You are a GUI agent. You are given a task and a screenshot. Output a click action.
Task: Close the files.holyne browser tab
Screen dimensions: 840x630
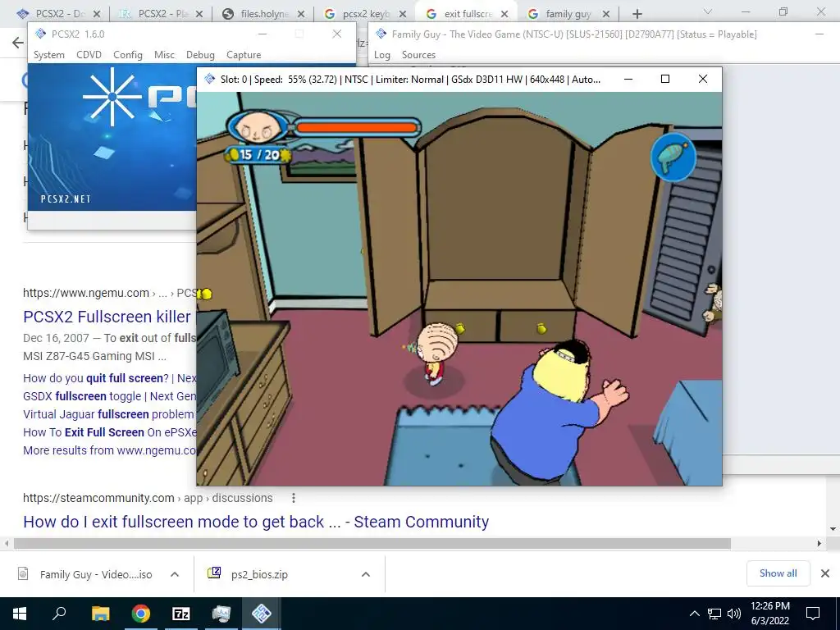click(x=301, y=14)
